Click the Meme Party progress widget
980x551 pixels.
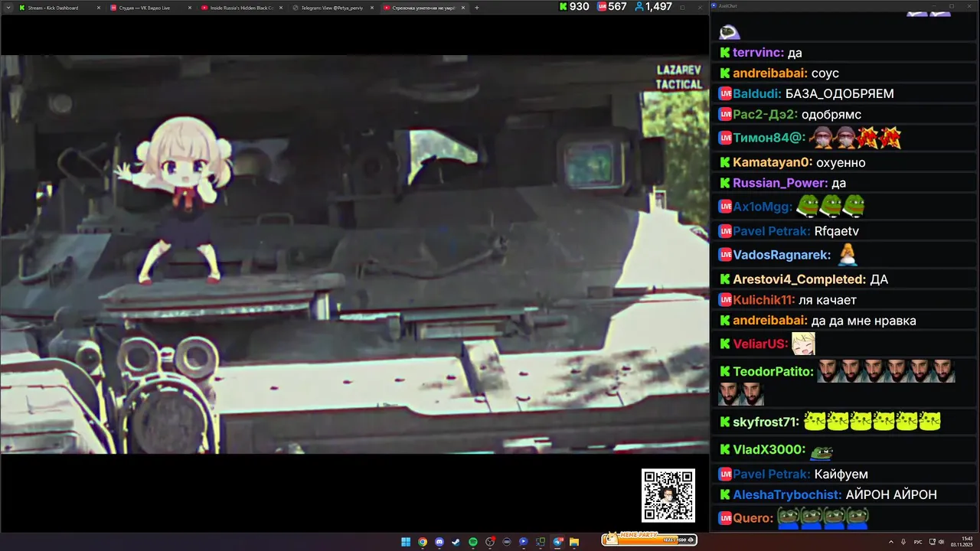point(649,539)
